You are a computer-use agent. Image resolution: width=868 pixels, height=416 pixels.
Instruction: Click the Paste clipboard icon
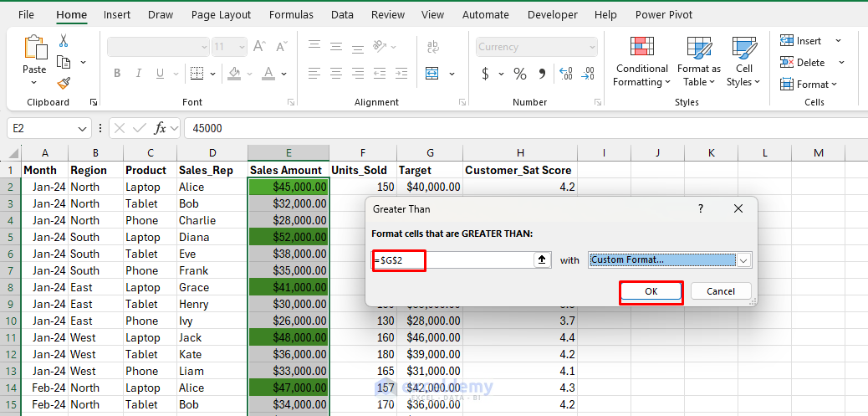point(35,48)
